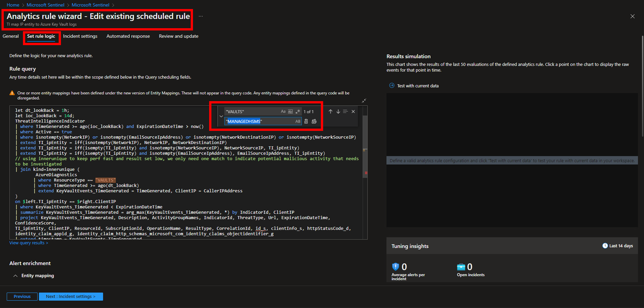Click the "Alert enrichment" heading
The width and height of the screenshot is (644, 308).
tap(30, 263)
